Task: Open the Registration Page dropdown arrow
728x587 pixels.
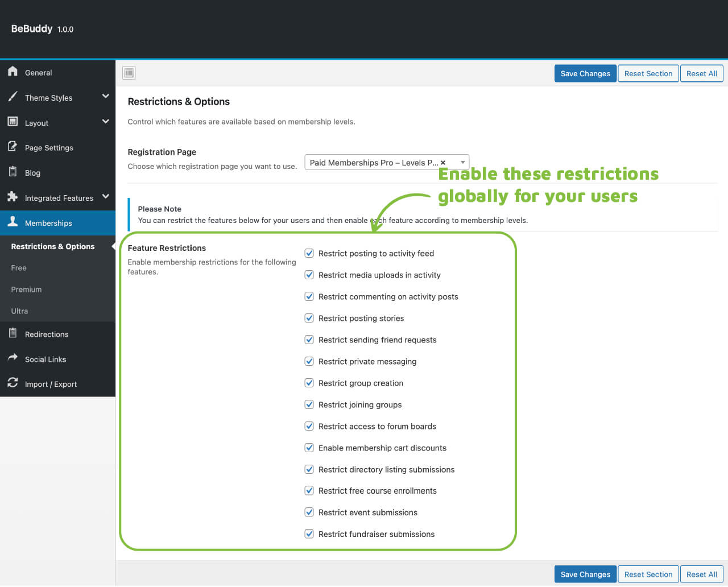Action: click(462, 163)
